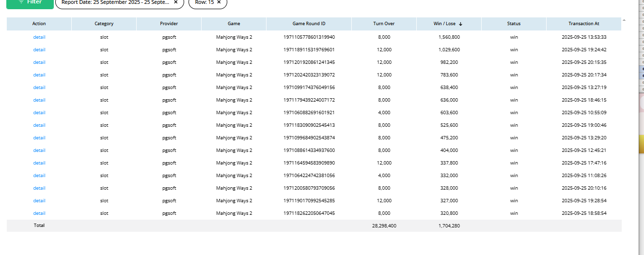Viewport: 644px width, 255px height.
Task: Click the Status column header
Action: (x=514, y=24)
